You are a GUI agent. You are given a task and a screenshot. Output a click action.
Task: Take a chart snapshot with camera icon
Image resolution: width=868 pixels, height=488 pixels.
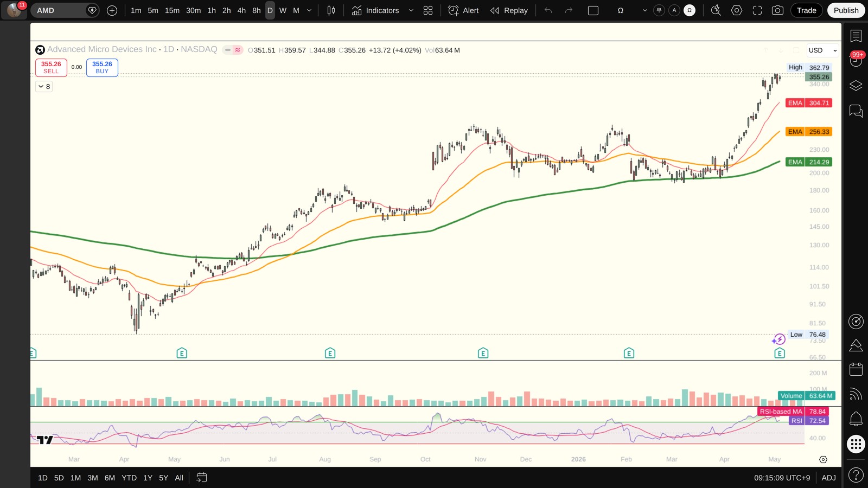777,10
